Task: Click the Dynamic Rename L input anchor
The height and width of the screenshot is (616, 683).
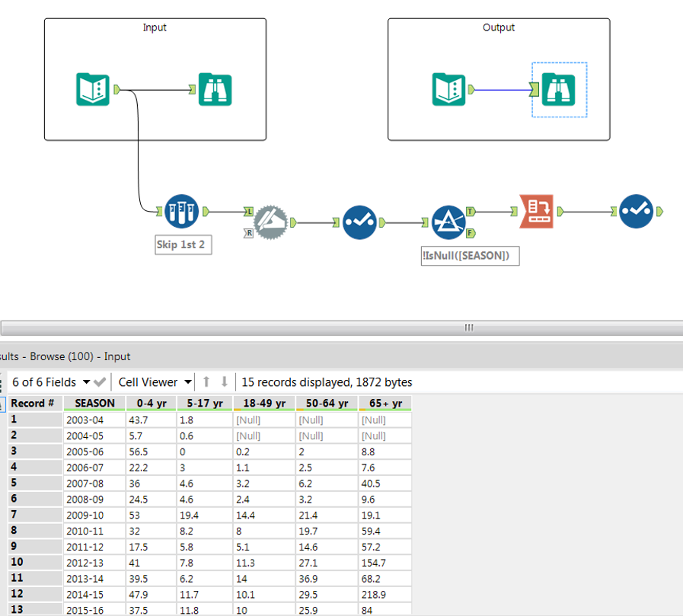Action: pos(248,211)
